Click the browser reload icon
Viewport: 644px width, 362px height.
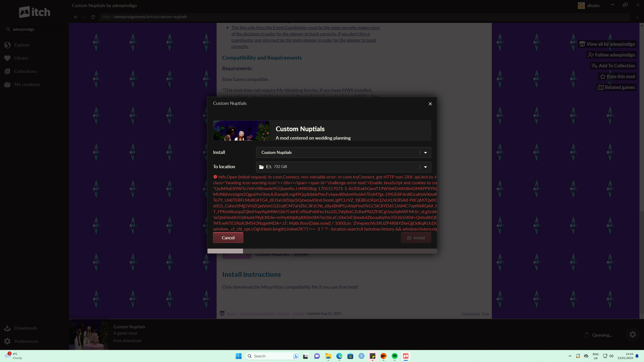93,17
